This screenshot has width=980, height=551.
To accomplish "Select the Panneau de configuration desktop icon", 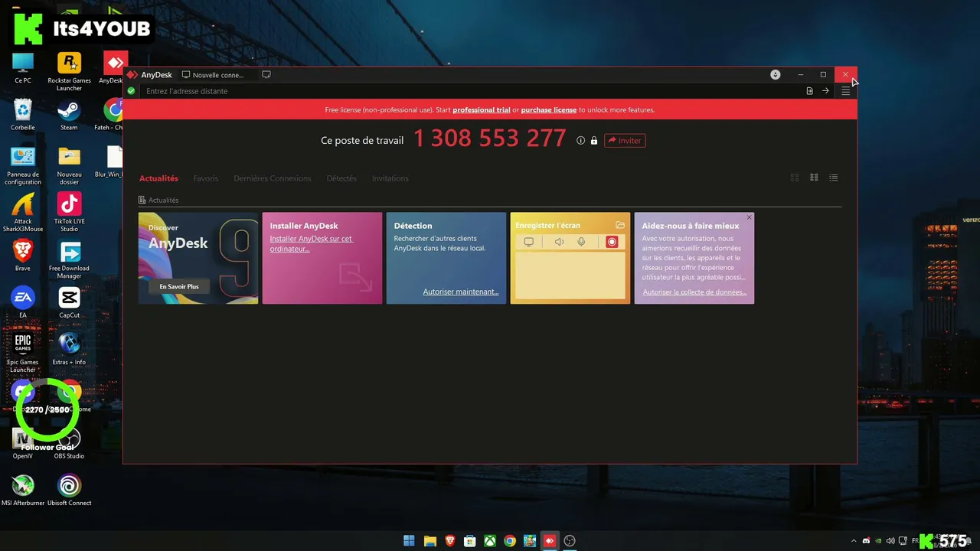I will click(x=23, y=166).
